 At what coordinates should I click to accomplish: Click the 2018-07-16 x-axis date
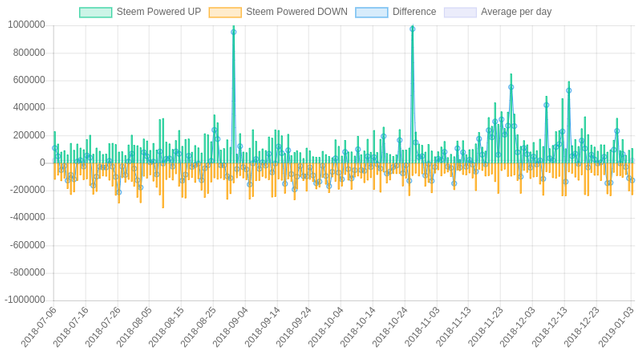point(71,327)
